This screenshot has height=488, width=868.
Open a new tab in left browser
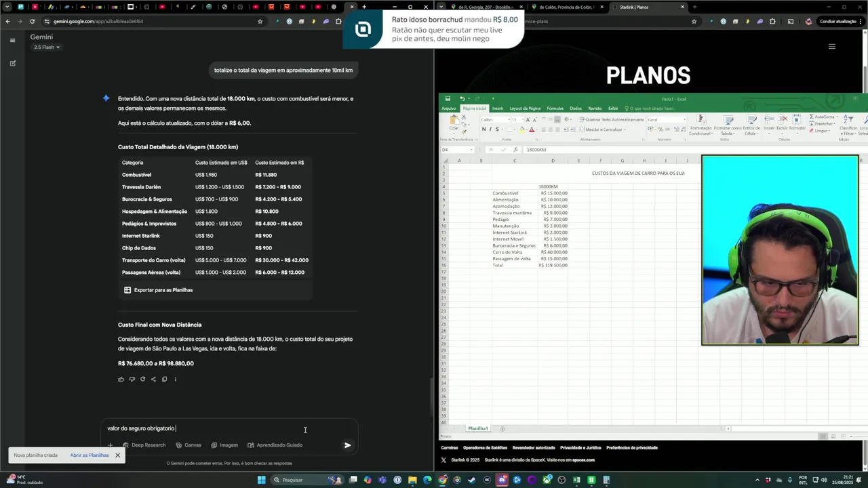[364, 7]
